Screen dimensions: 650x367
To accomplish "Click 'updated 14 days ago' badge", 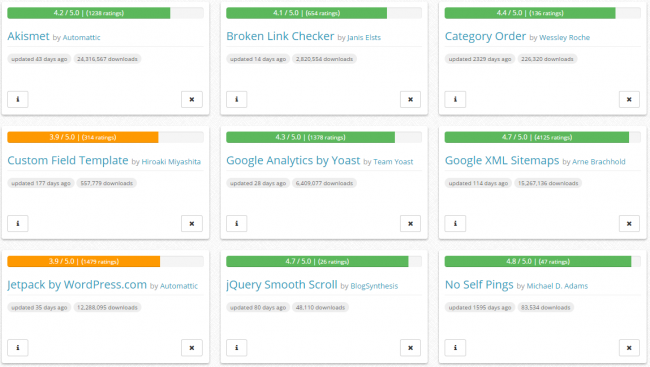I will point(258,59).
